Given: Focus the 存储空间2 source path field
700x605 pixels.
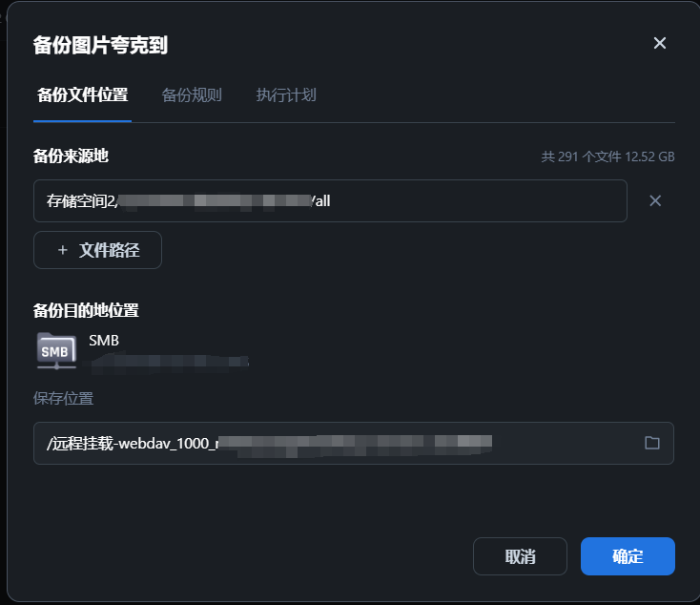Looking at the screenshot, I should pos(330,200).
